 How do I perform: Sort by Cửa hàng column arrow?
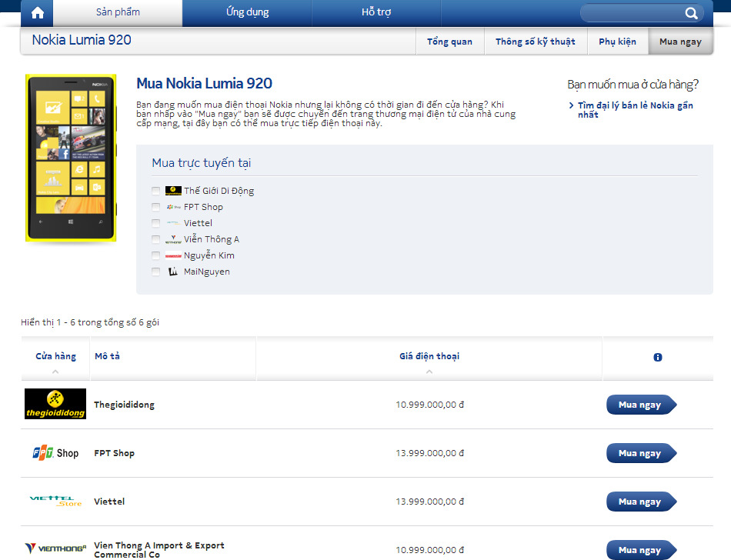[x=55, y=372]
